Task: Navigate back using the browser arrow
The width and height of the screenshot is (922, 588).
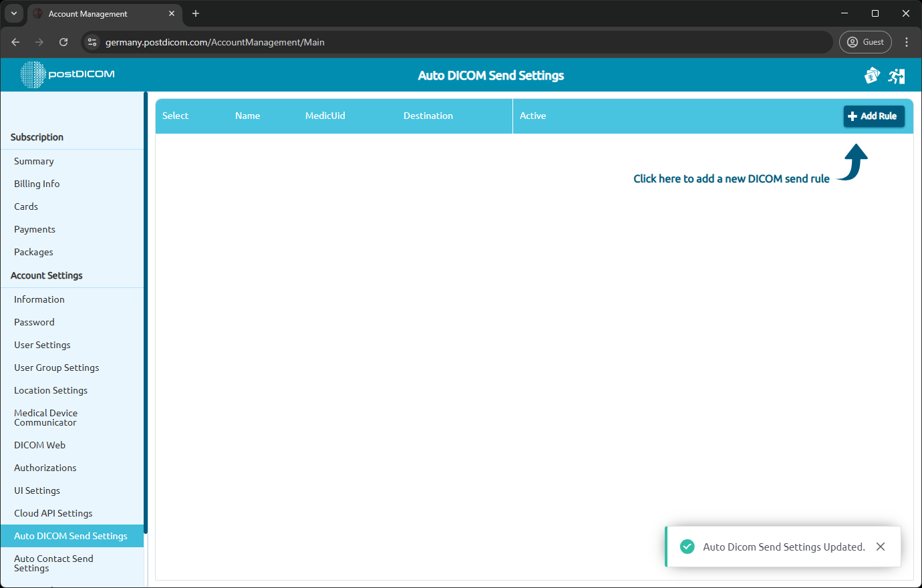Action: point(15,41)
